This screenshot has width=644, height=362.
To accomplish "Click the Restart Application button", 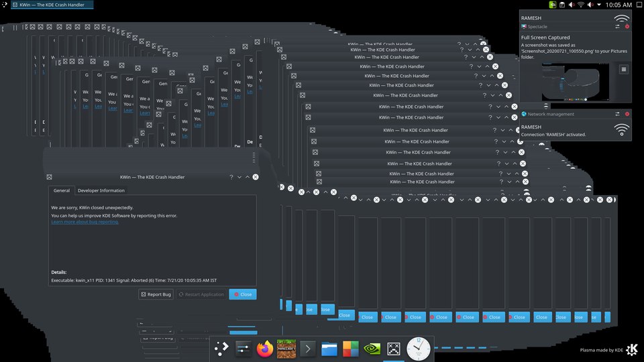I will pyautogui.click(x=201, y=294).
